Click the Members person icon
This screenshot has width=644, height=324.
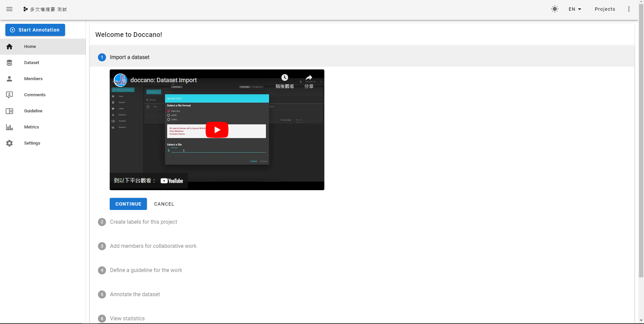tap(9, 79)
